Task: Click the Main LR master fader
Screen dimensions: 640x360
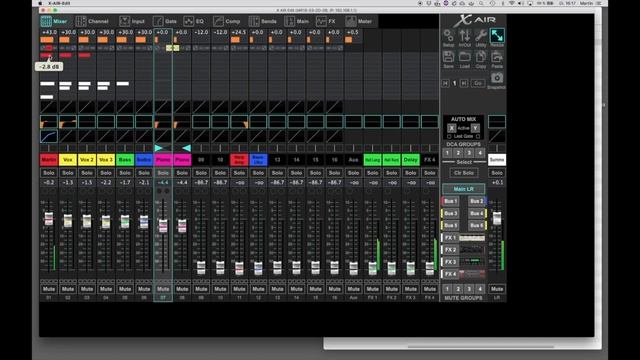Action: point(497,218)
